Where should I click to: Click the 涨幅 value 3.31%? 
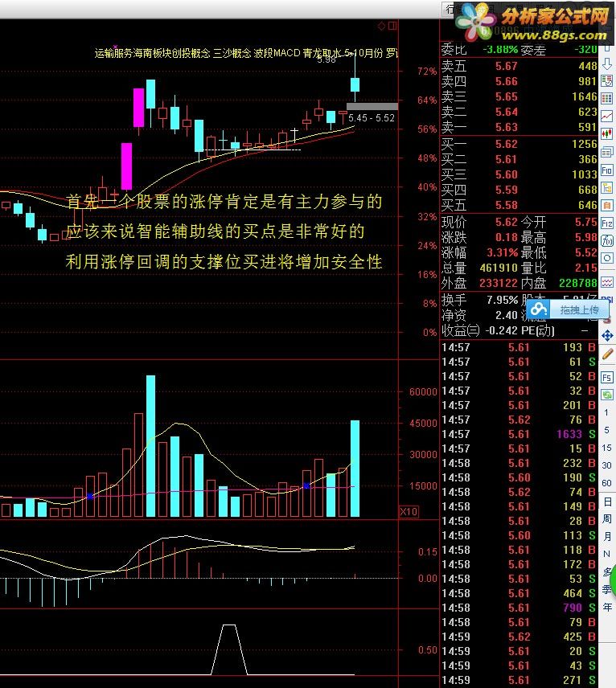click(503, 252)
